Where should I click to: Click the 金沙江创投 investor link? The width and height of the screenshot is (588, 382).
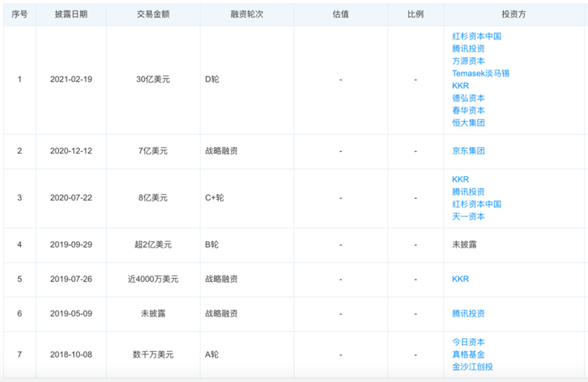(x=472, y=367)
